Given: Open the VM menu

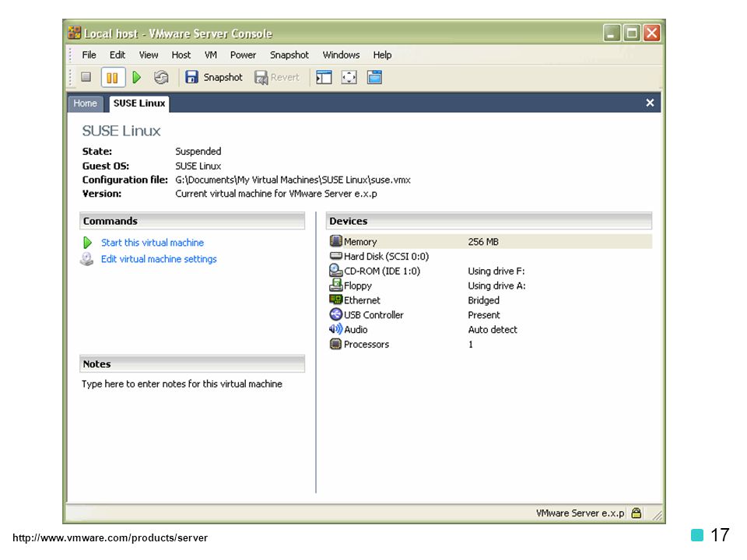Looking at the screenshot, I should 211,54.
